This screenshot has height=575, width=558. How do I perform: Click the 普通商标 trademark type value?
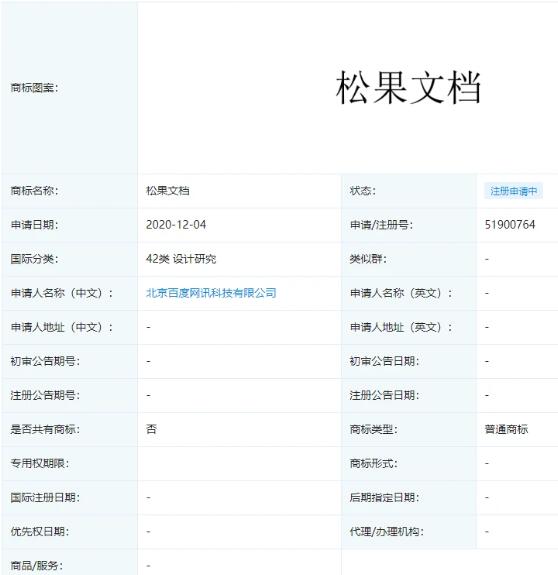[x=506, y=429]
